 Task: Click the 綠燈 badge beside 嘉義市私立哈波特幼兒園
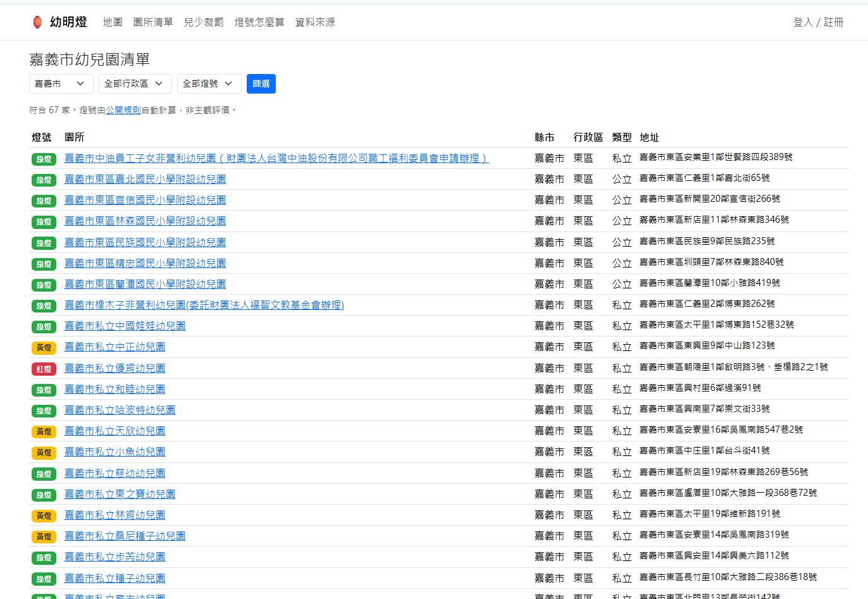pos(44,411)
